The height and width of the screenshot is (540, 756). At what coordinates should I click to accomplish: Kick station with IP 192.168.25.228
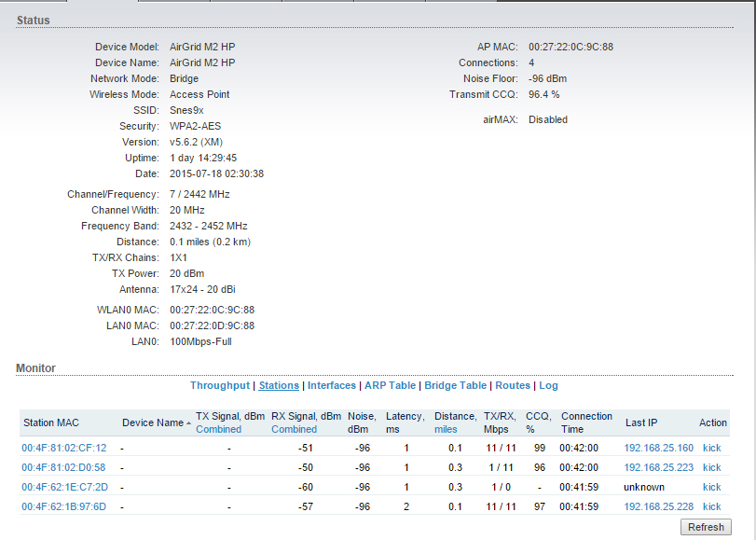point(711,506)
